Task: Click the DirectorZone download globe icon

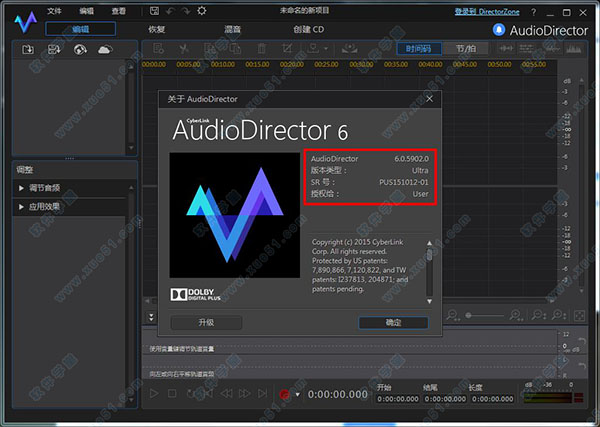Action: pyautogui.click(x=80, y=50)
